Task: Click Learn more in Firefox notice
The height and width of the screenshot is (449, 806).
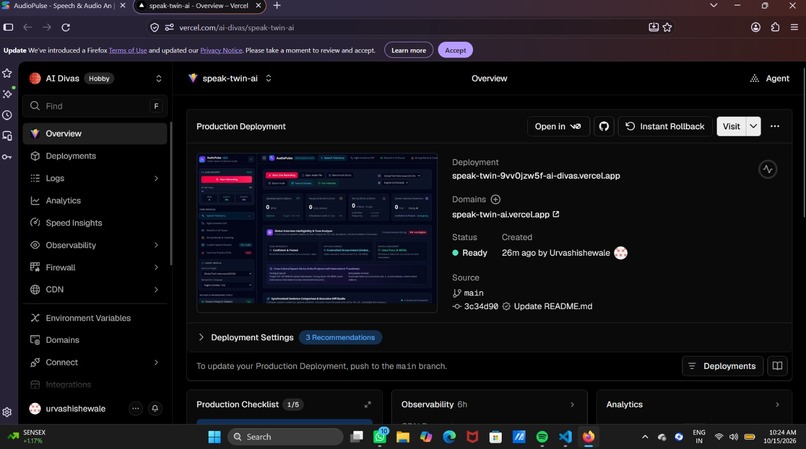Action: click(409, 50)
